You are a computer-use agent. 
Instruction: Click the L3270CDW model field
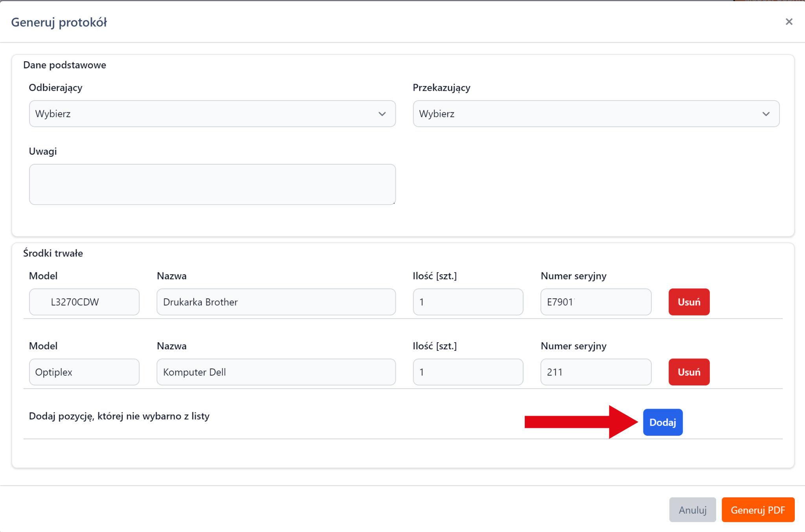(x=84, y=302)
